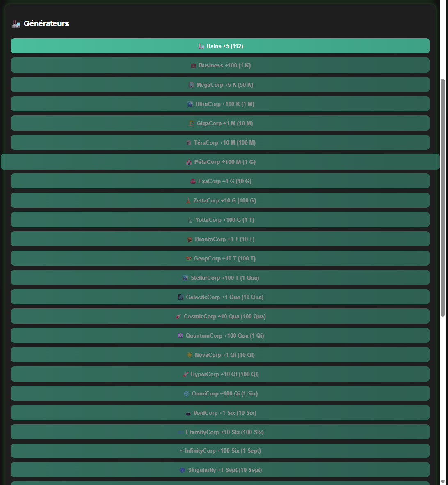This screenshot has height=485, width=448.
Task: Buy GeopCorp +10 T generator
Action: (x=220, y=258)
